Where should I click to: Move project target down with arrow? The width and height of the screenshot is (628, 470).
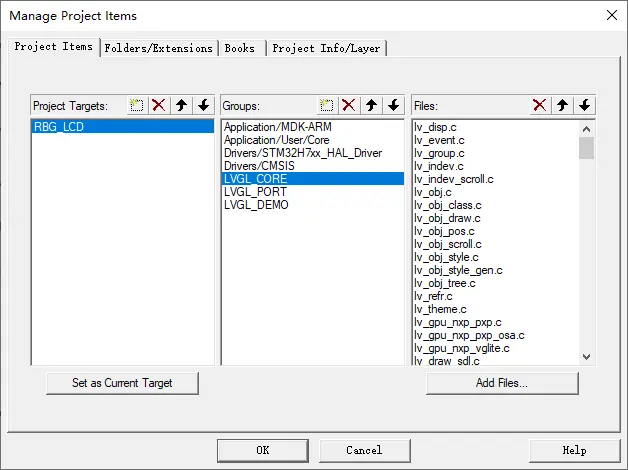pos(203,105)
